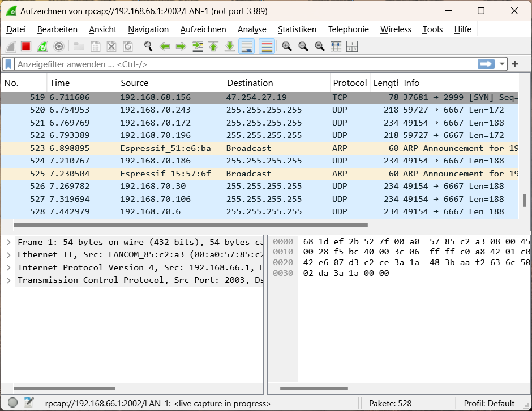Screen dimensions: 532x411
Task: Stop the live capture
Action: coord(25,46)
